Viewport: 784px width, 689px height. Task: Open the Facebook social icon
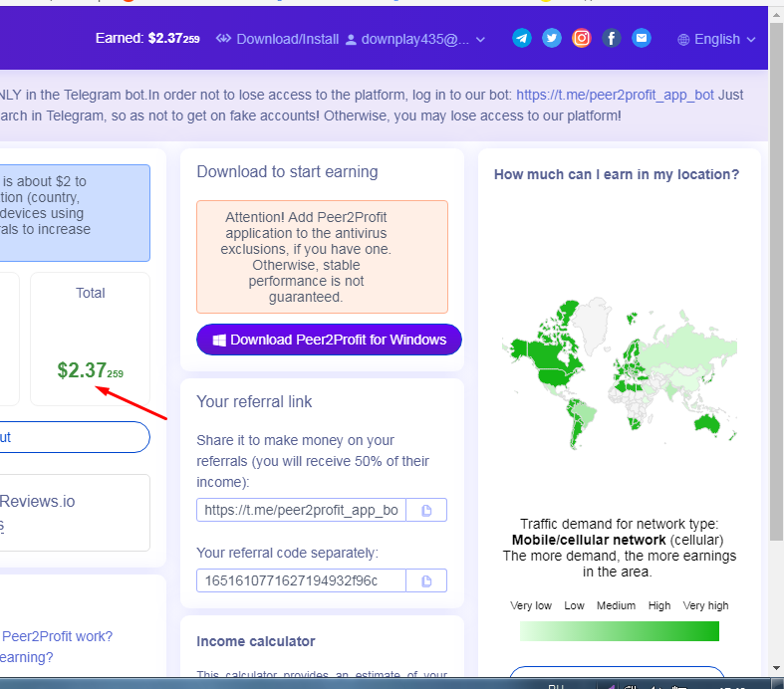(611, 38)
